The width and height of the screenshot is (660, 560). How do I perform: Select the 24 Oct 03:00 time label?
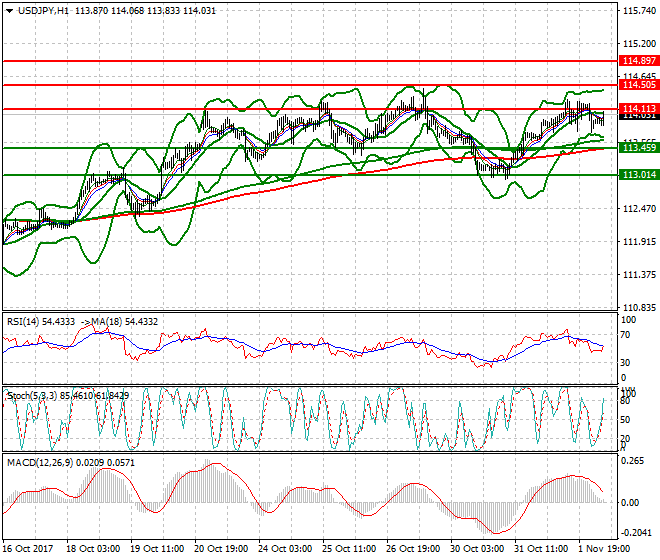point(285,549)
